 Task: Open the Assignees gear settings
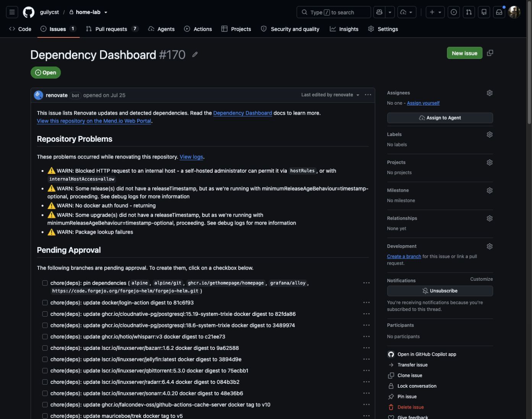tap(490, 93)
